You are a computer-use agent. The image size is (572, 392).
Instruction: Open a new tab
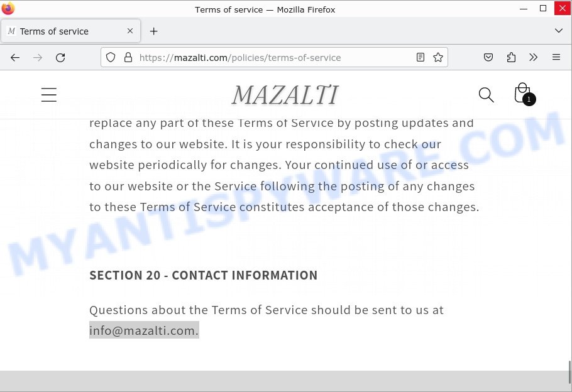point(153,31)
